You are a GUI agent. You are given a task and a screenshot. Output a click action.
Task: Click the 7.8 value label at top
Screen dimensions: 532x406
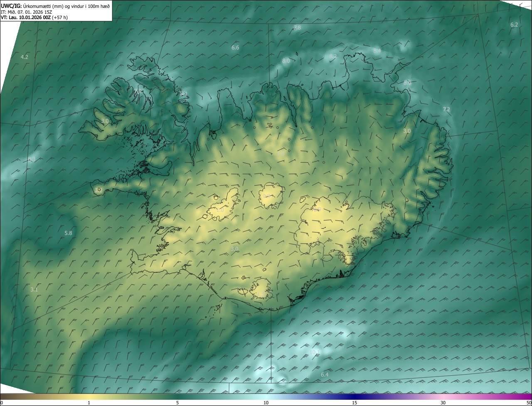(x=297, y=28)
